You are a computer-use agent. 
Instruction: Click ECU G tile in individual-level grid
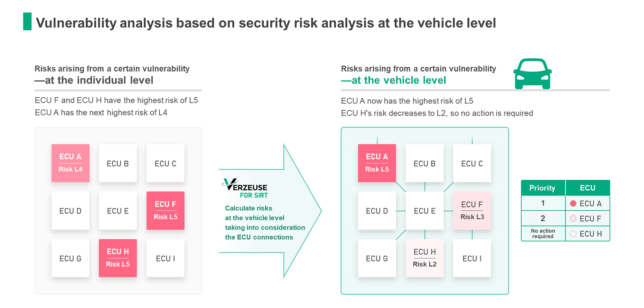click(x=70, y=258)
